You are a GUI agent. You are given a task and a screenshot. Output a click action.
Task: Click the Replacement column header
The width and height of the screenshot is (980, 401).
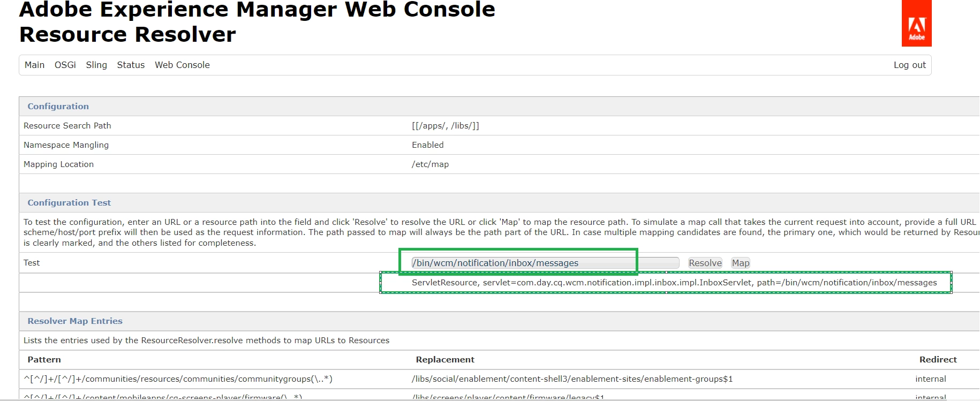click(x=445, y=360)
